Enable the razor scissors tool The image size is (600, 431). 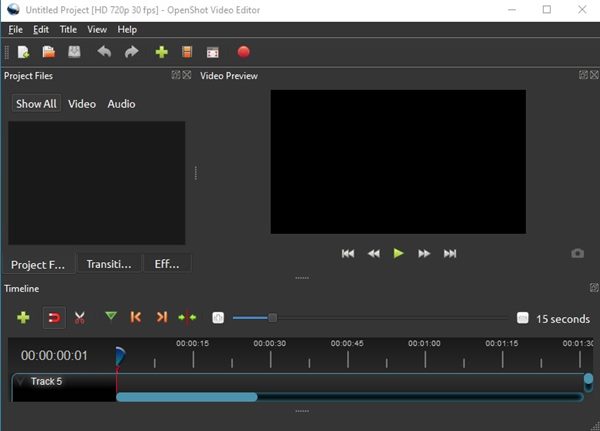pyautogui.click(x=80, y=318)
